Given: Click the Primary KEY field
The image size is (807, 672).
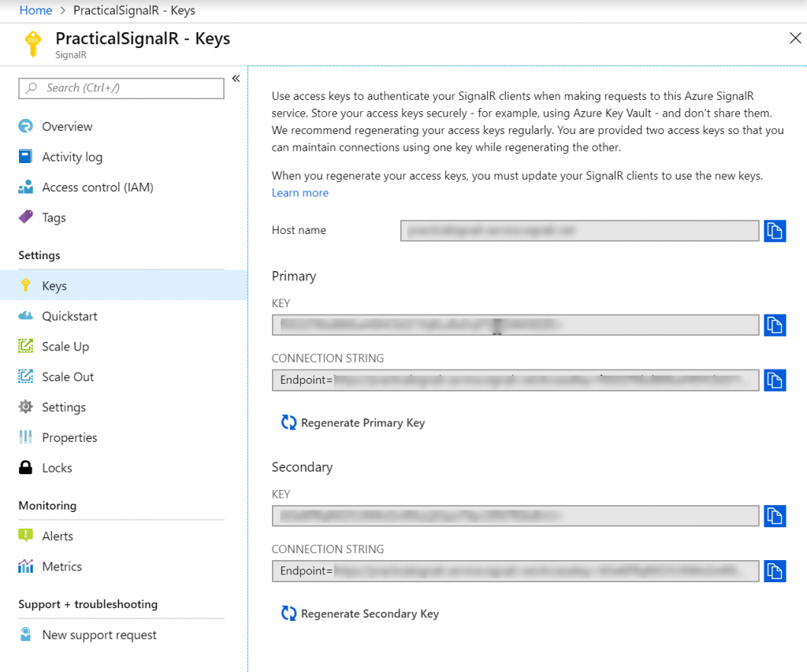Looking at the screenshot, I should click(x=515, y=325).
